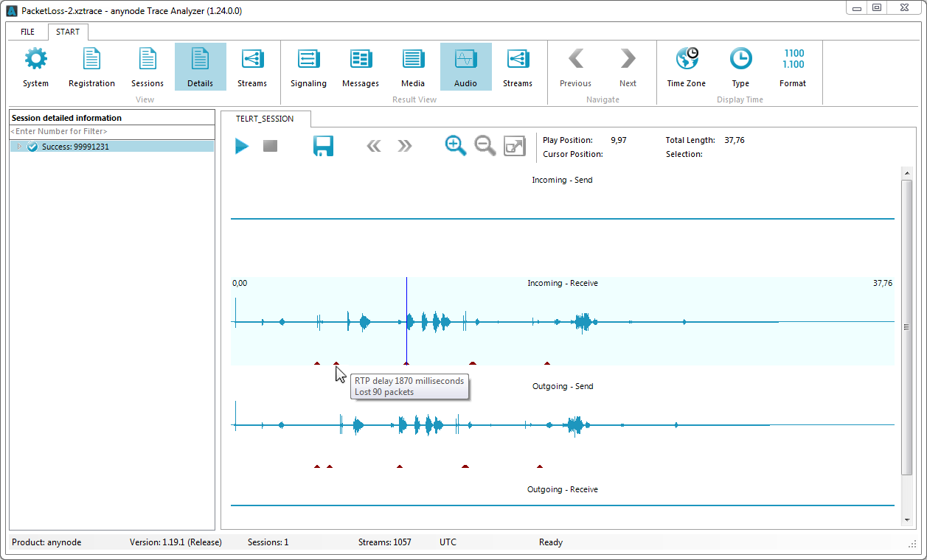This screenshot has width=927, height=560.
Task: Open the Messages result view
Action: pos(361,67)
